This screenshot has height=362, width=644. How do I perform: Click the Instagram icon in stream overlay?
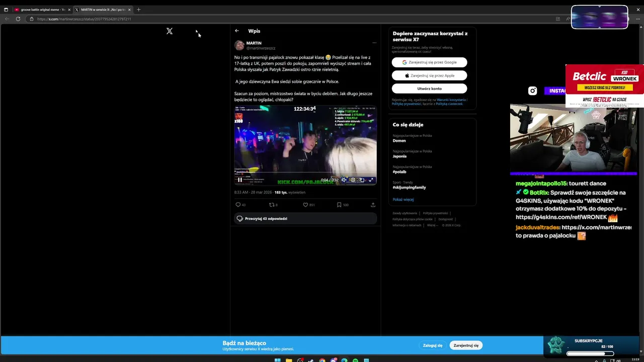[532, 91]
